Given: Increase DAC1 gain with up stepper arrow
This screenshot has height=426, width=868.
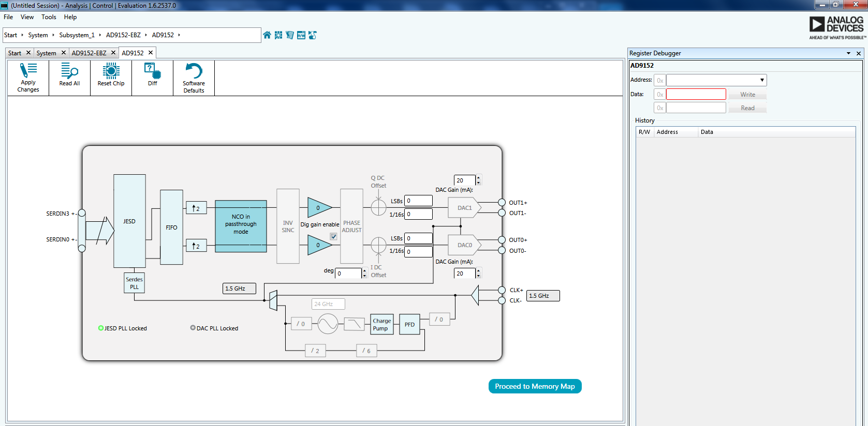Looking at the screenshot, I should 479,177.
